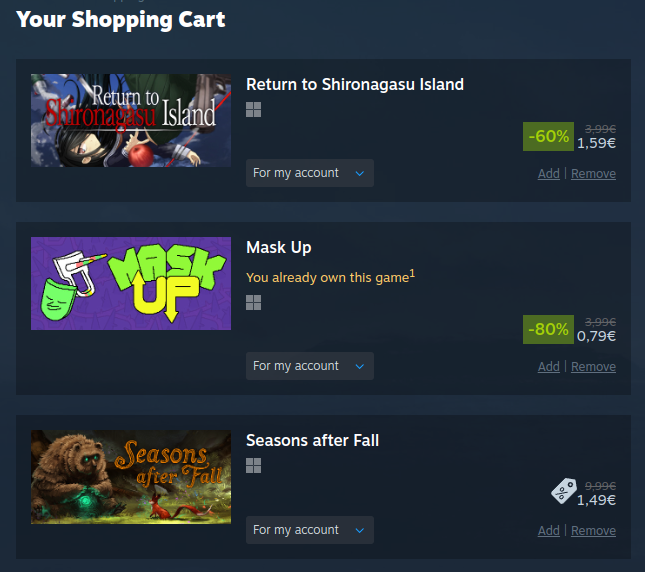The width and height of the screenshot is (645, 572).
Task: Click the coupon tag icon for Seasons after Fall
Action: point(564,491)
